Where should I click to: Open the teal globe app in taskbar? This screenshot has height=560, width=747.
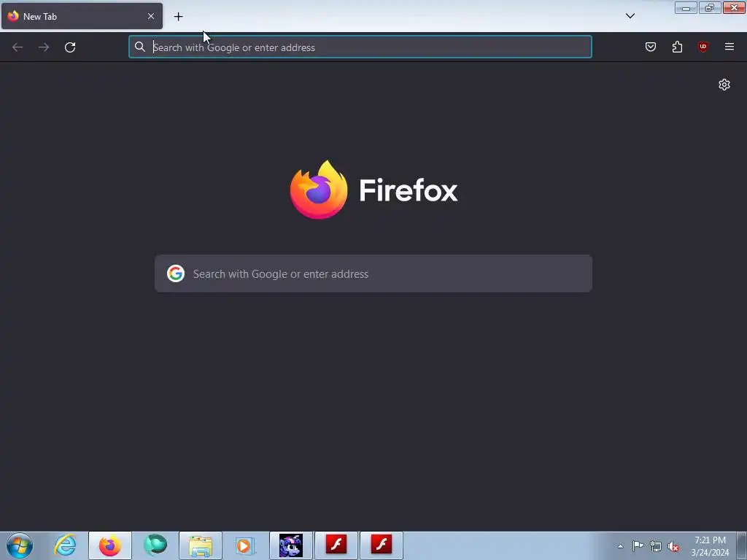point(155,545)
